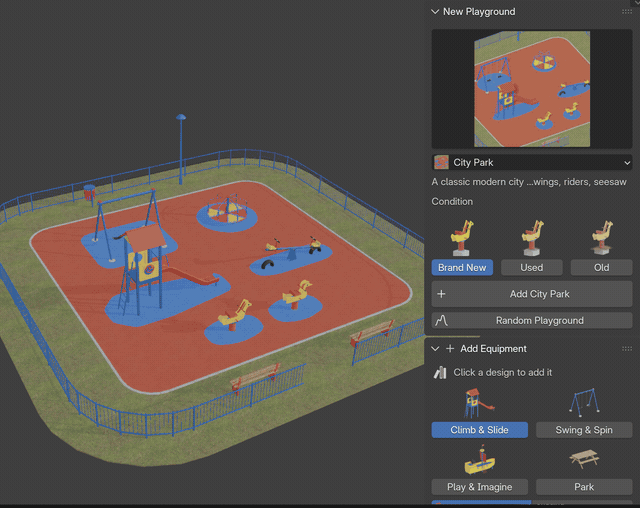The image size is (640, 508).
Task: Click the large City Park preview thumbnail
Action: point(532,89)
